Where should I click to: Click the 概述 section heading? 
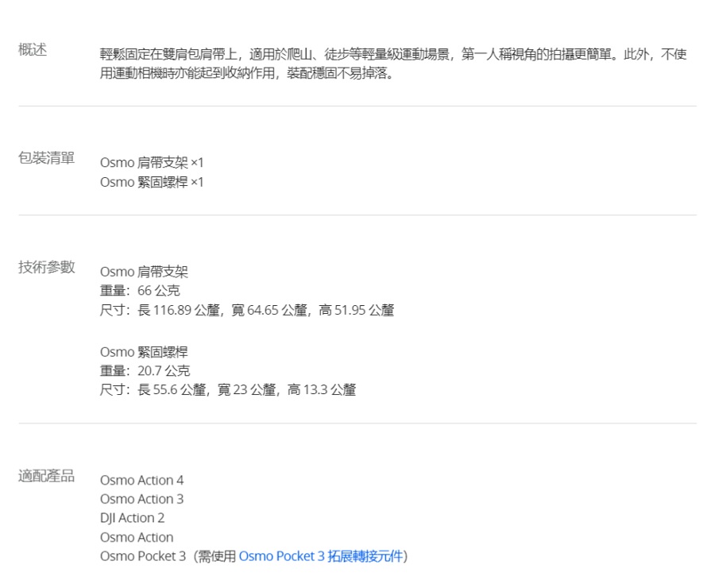(x=33, y=50)
